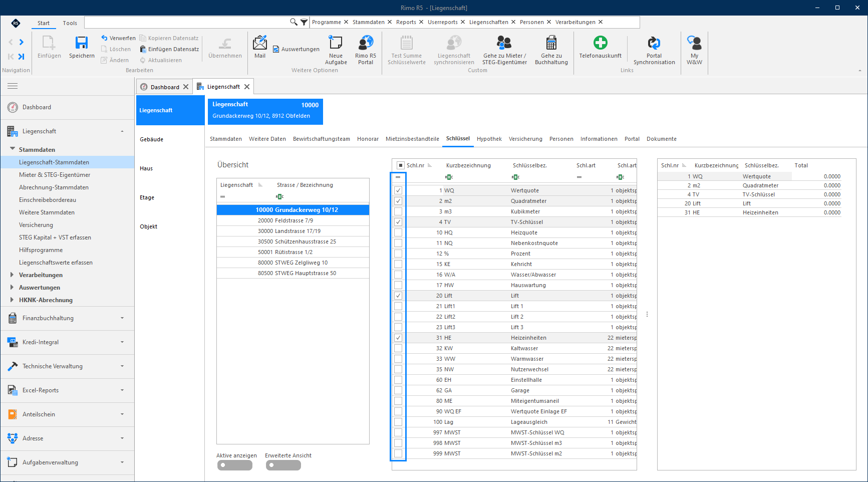Open Auswertungen in the ribbon

296,49
